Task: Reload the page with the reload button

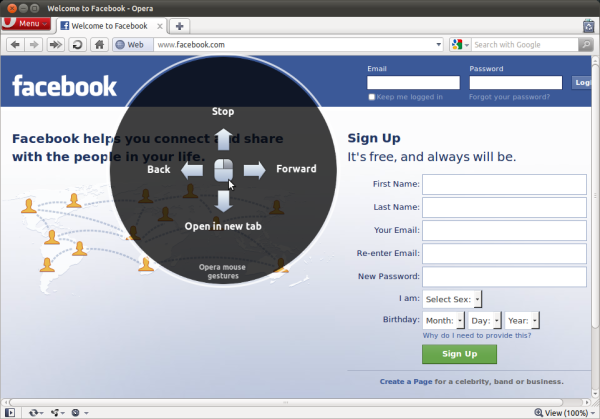Action: pos(77,45)
